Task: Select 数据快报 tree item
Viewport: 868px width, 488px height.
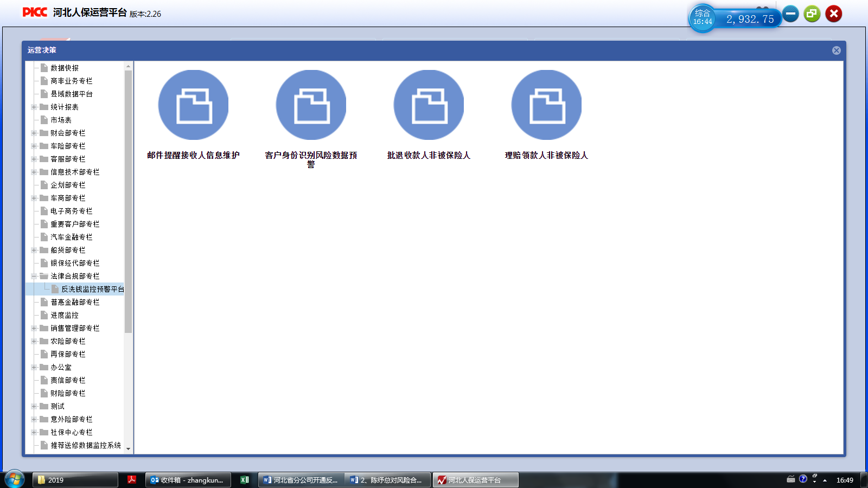Action: pyautogui.click(x=65, y=68)
